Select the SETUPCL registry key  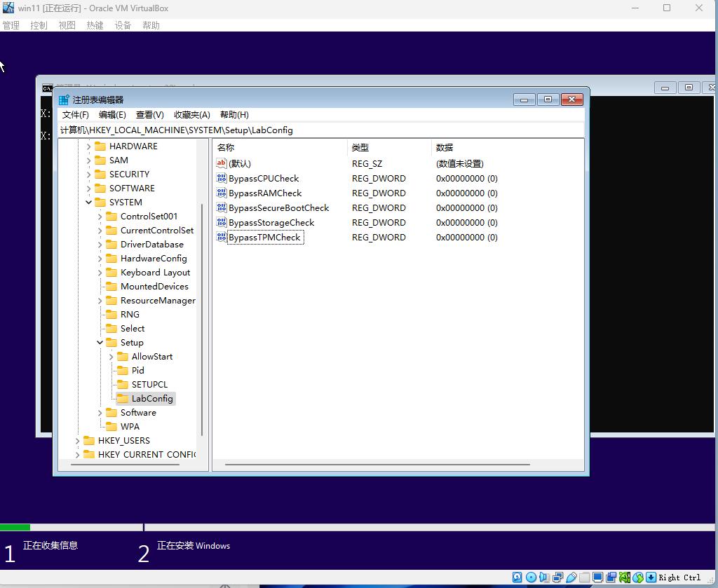(x=149, y=385)
